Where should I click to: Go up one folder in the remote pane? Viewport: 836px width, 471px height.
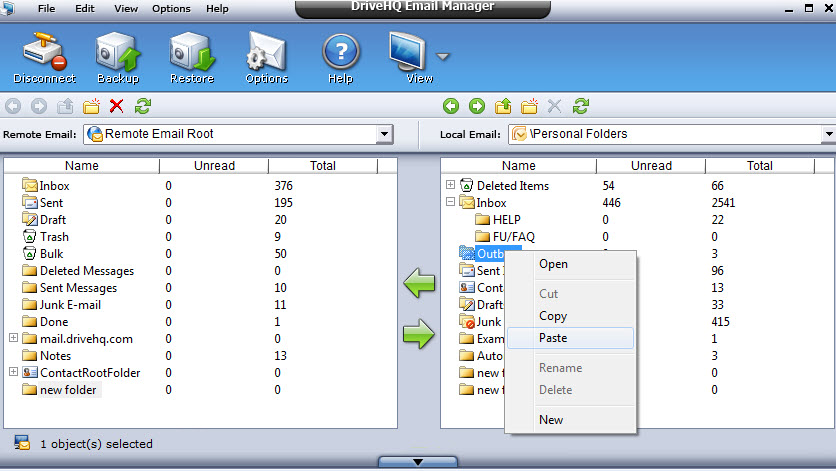(x=65, y=106)
